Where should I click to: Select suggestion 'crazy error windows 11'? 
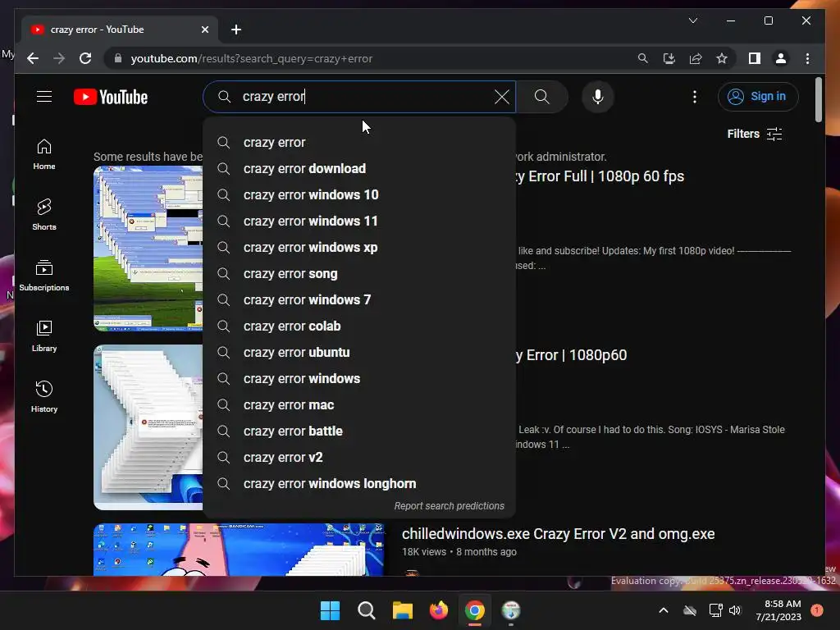[359, 221]
